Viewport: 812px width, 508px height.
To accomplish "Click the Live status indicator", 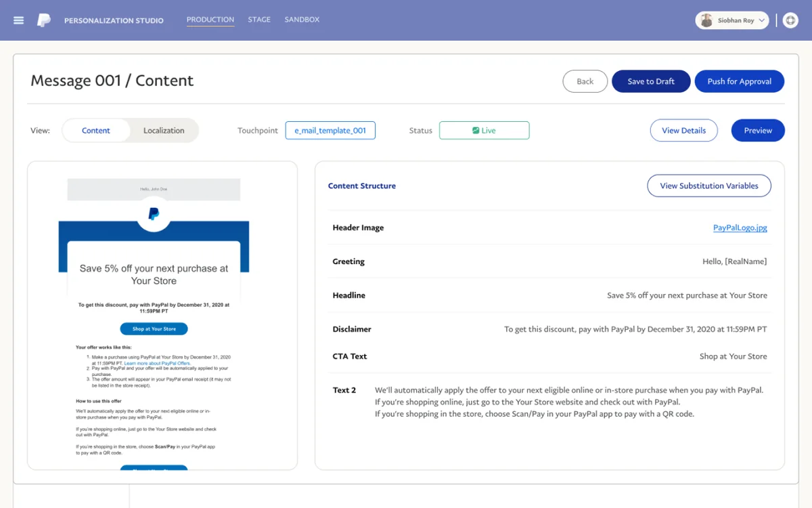I will (x=484, y=131).
